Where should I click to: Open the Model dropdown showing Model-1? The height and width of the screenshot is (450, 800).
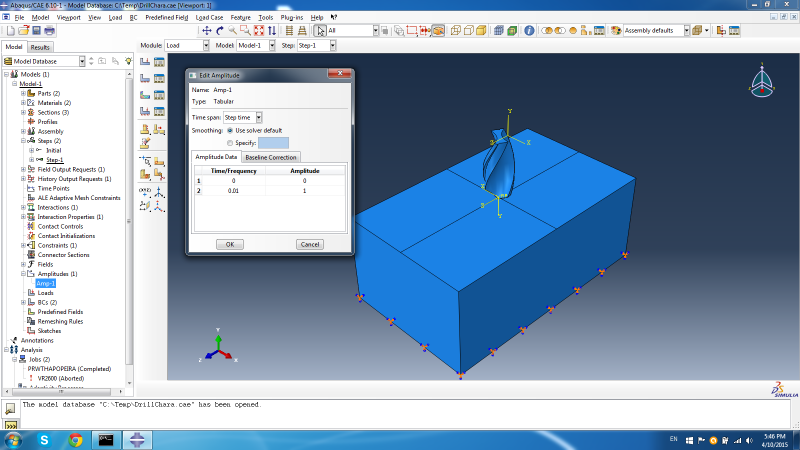pos(272,45)
